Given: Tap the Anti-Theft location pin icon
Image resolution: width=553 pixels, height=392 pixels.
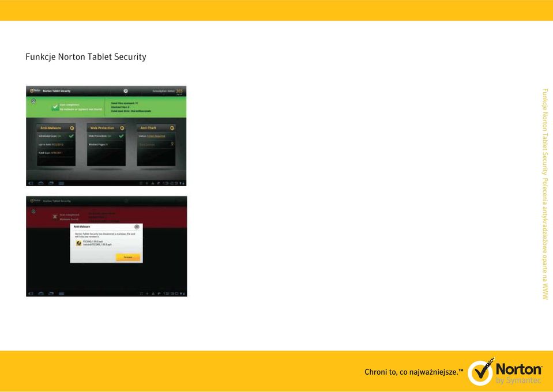Looking at the screenshot, I should 172,144.
